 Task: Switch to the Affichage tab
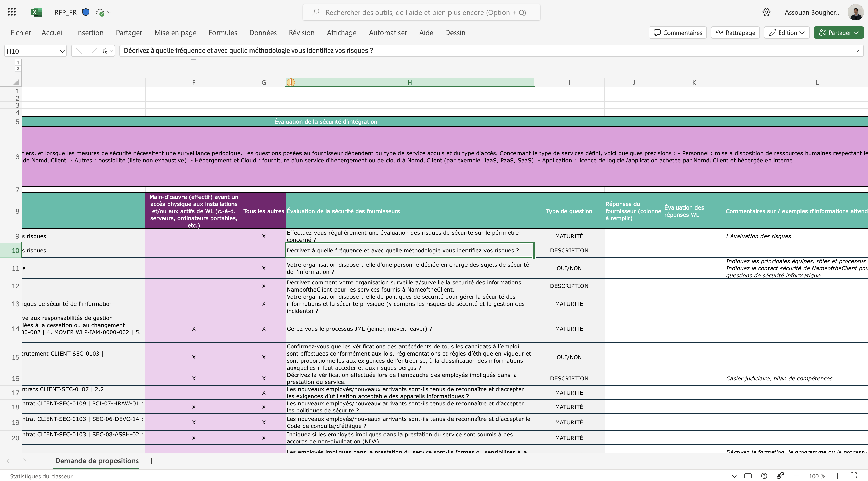[x=341, y=33]
